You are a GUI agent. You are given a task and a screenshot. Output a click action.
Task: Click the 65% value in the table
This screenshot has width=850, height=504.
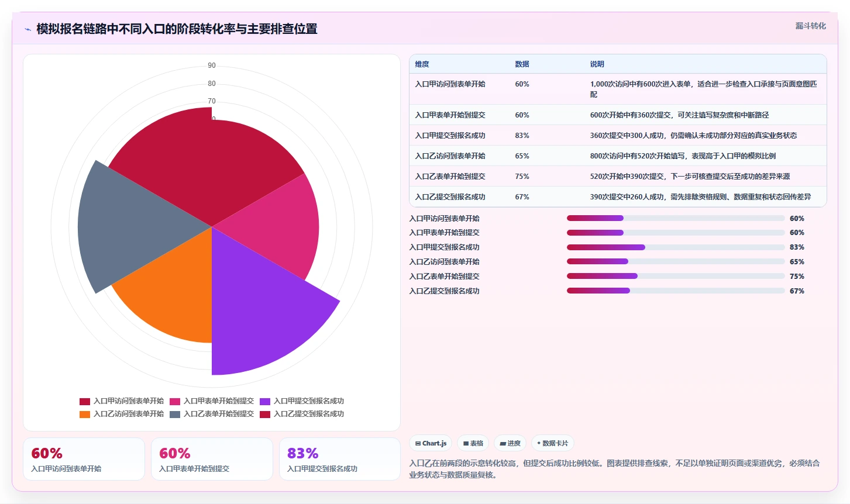pyautogui.click(x=522, y=156)
